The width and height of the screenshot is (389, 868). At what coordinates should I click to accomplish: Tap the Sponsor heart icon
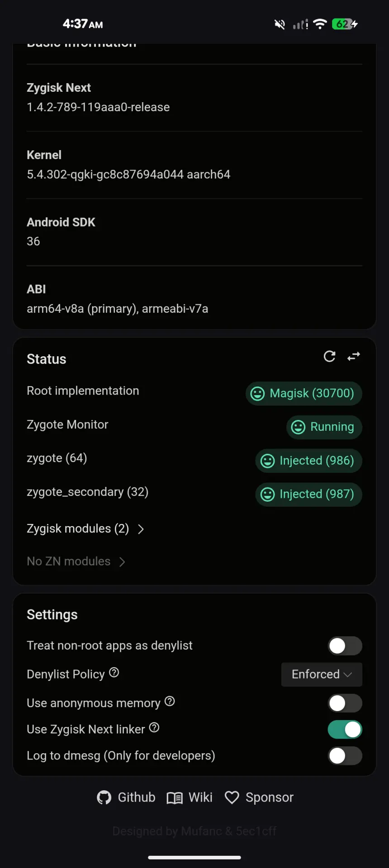(x=232, y=798)
